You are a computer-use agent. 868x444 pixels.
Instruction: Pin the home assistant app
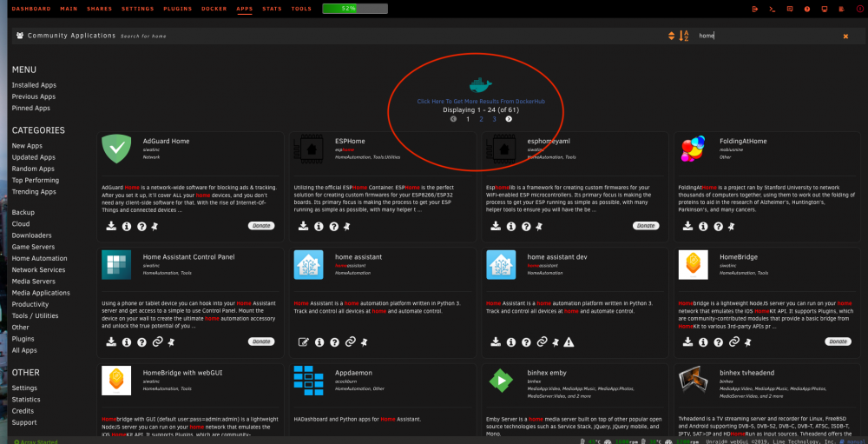pos(365,342)
